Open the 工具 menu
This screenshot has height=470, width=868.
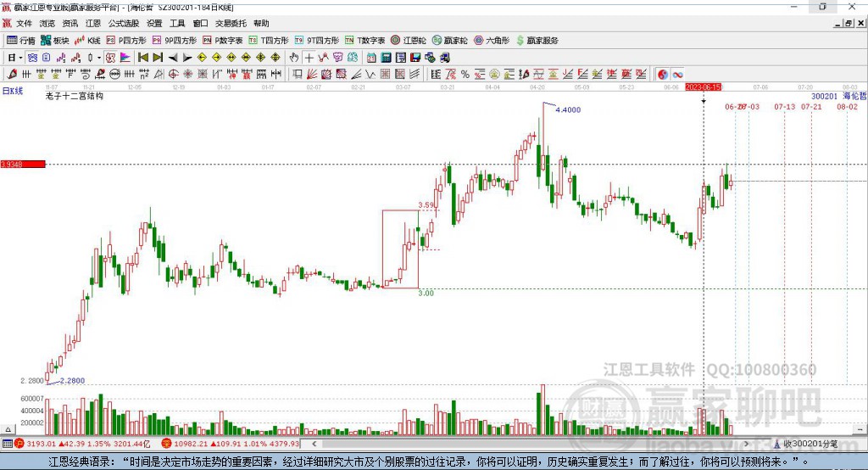coord(177,23)
